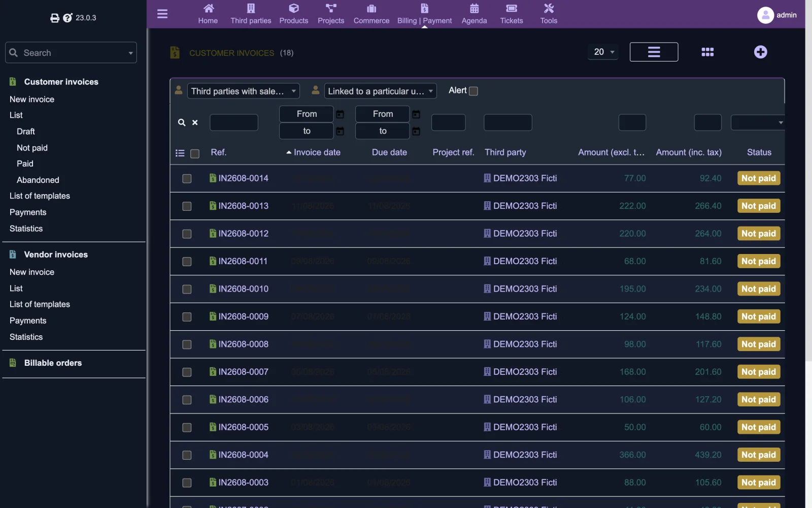Check the row for IN2608-0008
The height and width of the screenshot is (508, 812).
tap(187, 344)
